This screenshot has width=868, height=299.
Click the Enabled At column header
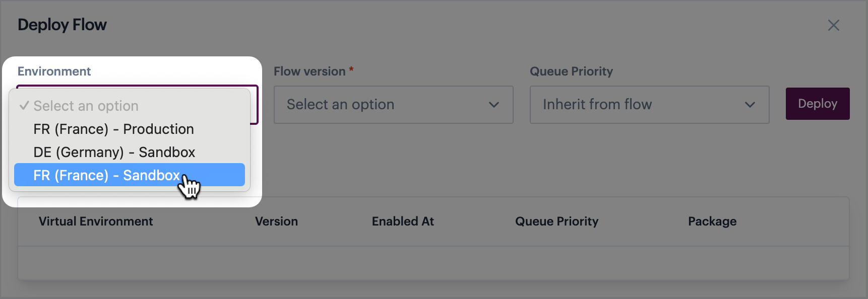point(403,221)
